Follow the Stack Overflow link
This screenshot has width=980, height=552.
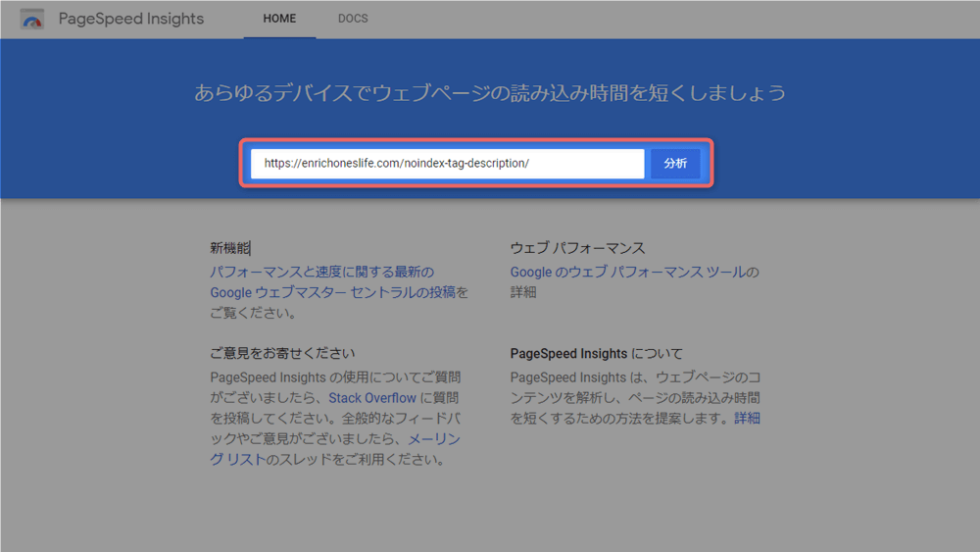coord(372,398)
